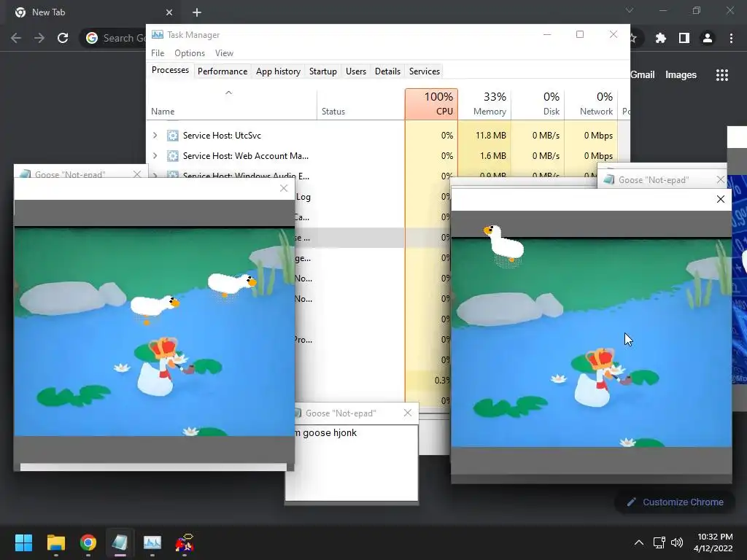Open Task Manager Options menu
747x560 pixels.
190,52
